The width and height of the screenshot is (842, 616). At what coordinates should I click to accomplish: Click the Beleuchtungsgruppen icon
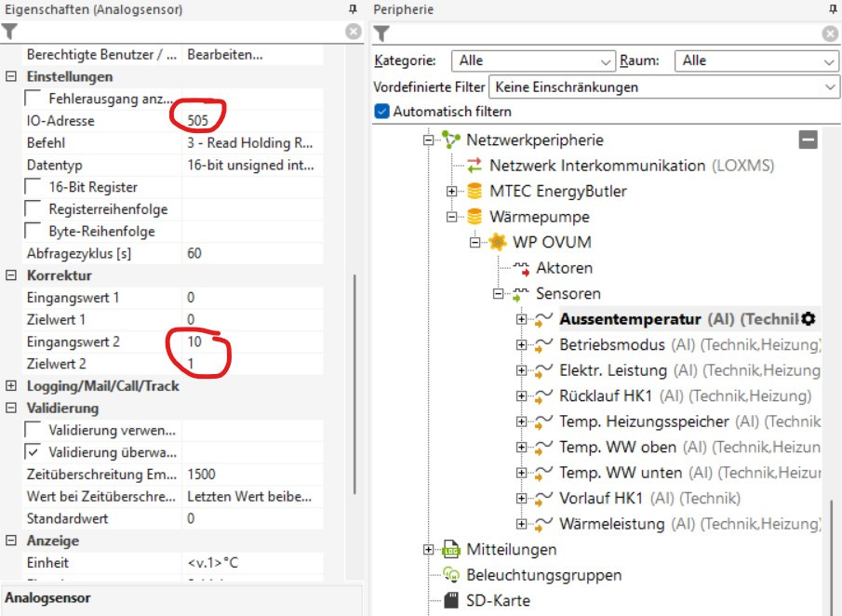(x=451, y=575)
